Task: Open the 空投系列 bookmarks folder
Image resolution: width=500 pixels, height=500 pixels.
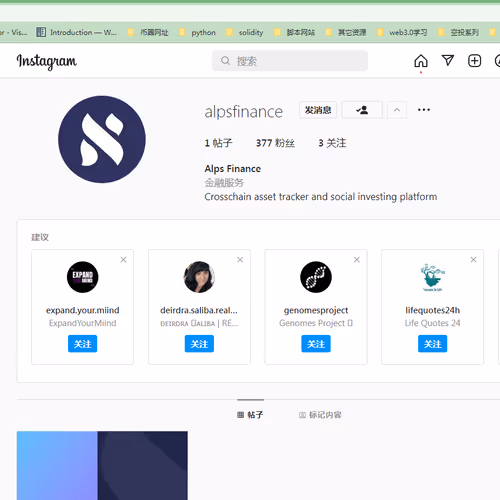Action: (459, 32)
